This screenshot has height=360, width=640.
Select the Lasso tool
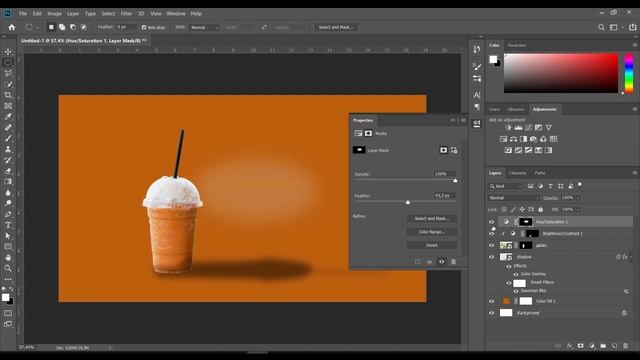pos(8,73)
